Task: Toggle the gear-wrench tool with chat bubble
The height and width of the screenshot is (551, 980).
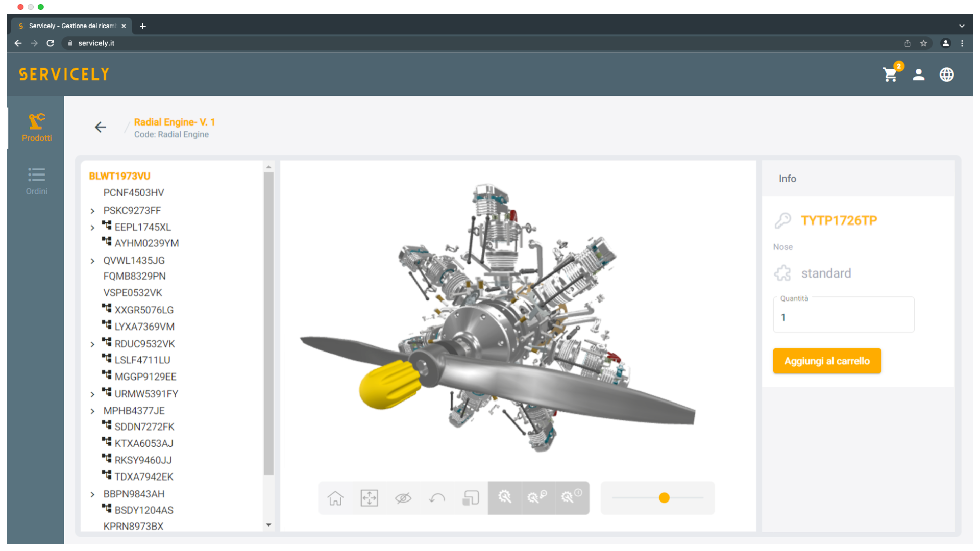Action: point(537,497)
